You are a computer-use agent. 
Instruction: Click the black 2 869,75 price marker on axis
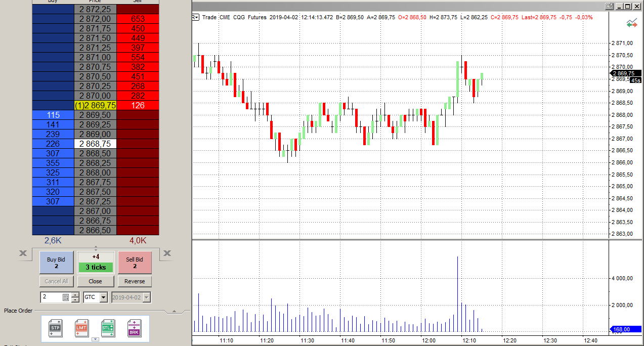coord(627,73)
